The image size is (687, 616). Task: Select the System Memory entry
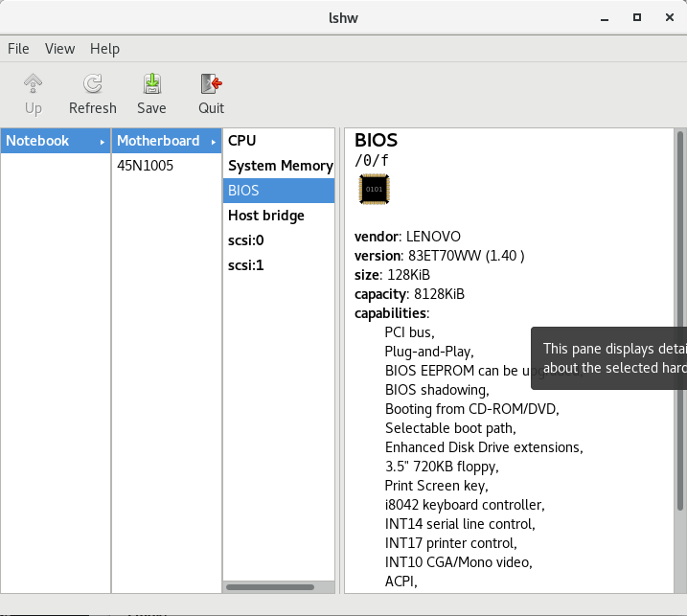point(279,166)
